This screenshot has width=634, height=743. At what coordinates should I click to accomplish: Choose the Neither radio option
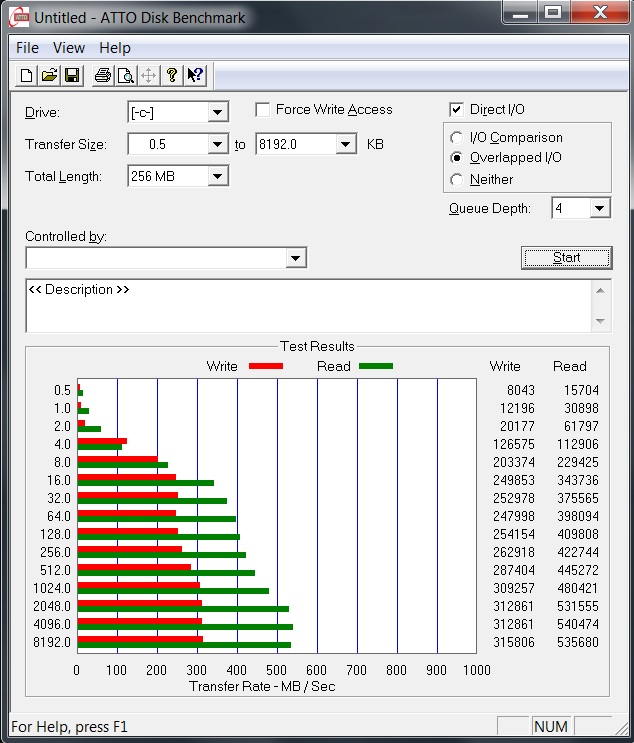click(457, 180)
